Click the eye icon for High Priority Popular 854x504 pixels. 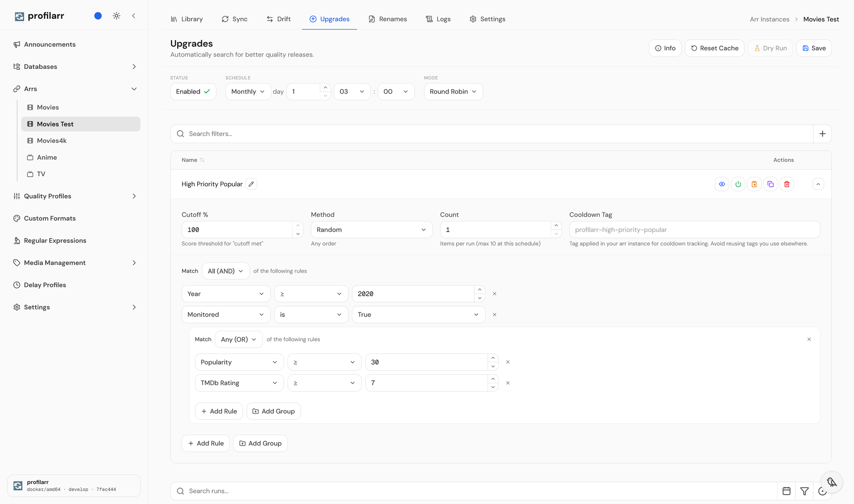pos(722,184)
